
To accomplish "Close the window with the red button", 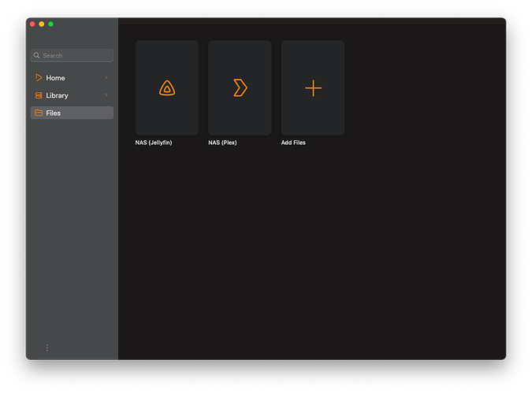I will (32, 24).
